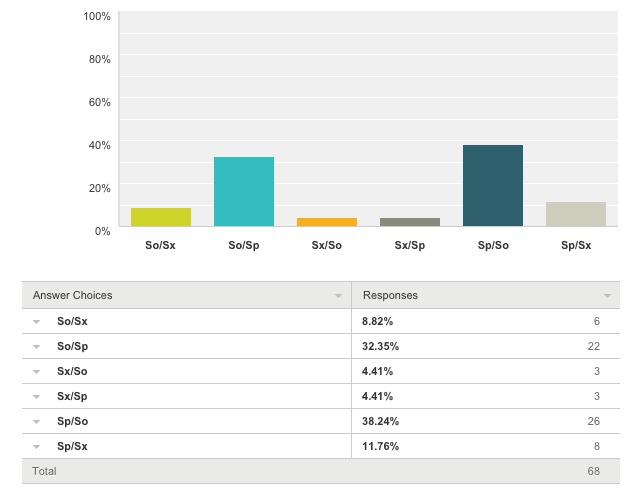Screen dimensions: 633x492
Task: Click the dark blue Sp/So bar
Action: (493, 185)
